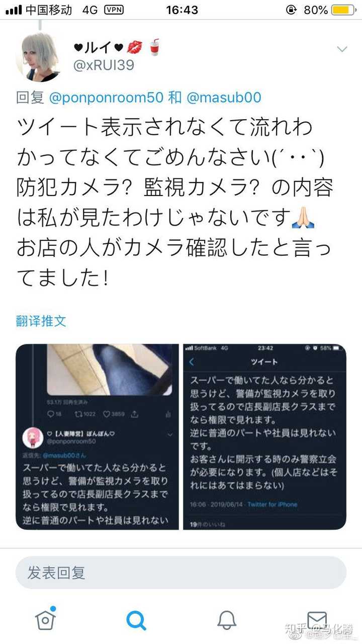Tap the cellular signal bars icon
The height and width of the screenshot is (644, 362).
(x=13, y=10)
